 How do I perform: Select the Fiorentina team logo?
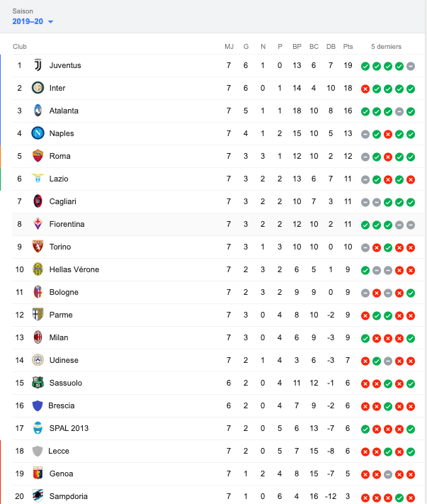(x=38, y=224)
